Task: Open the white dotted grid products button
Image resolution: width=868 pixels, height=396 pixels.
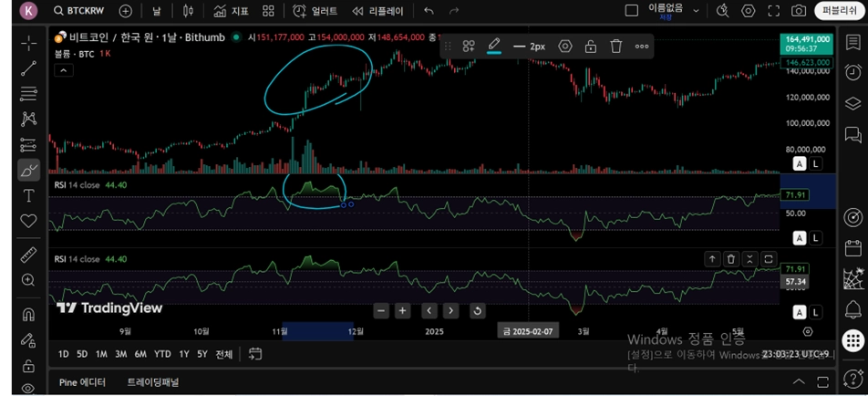Action: click(853, 340)
